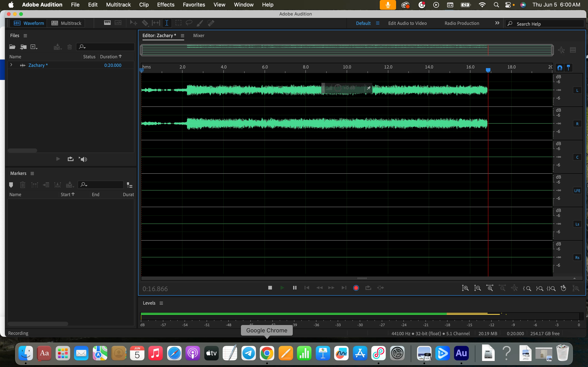This screenshot has height=367, width=588.
Task: Click the Open File folder icon
Action: [x=12, y=47]
